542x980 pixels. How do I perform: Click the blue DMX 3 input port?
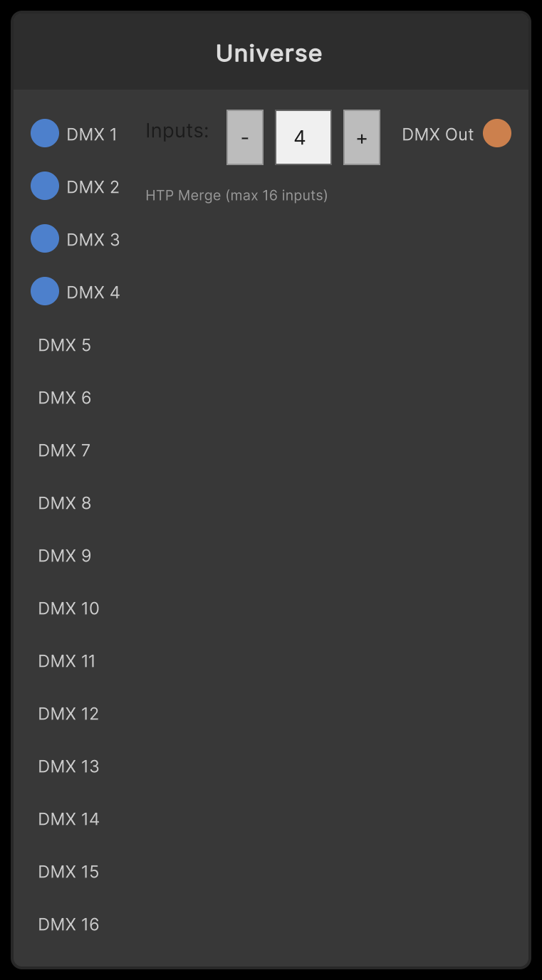(x=45, y=239)
